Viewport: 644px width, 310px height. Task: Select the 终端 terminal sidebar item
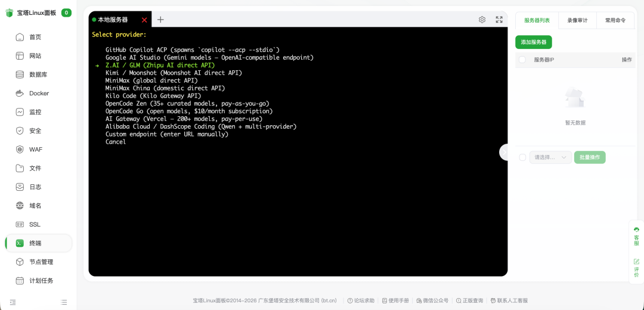38,243
